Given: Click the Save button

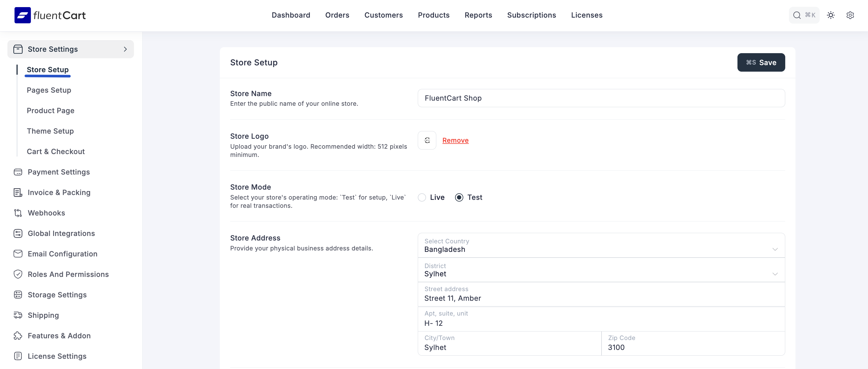Looking at the screenshot, I should [761, 62].
